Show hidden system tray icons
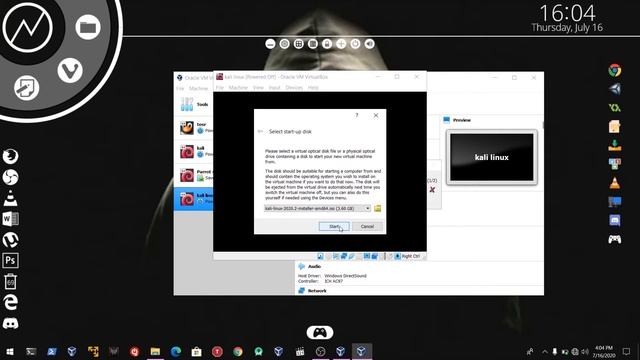Viewport: 640px width, 360px height. click(x=544, y=351)
